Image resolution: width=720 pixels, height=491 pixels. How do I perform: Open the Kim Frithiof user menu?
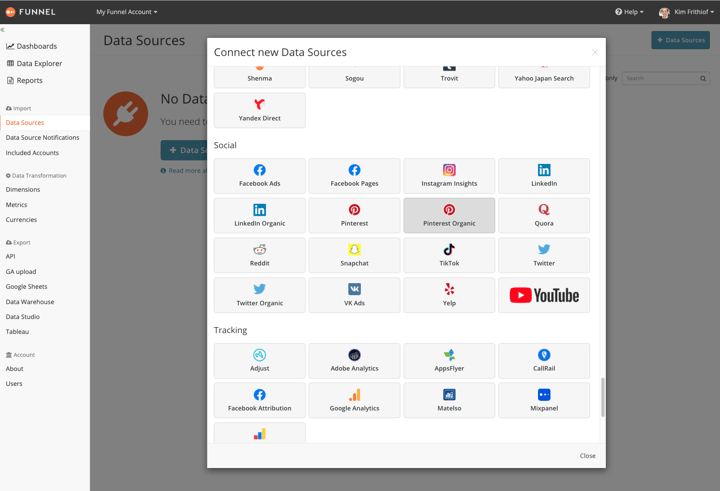point(686,12)
